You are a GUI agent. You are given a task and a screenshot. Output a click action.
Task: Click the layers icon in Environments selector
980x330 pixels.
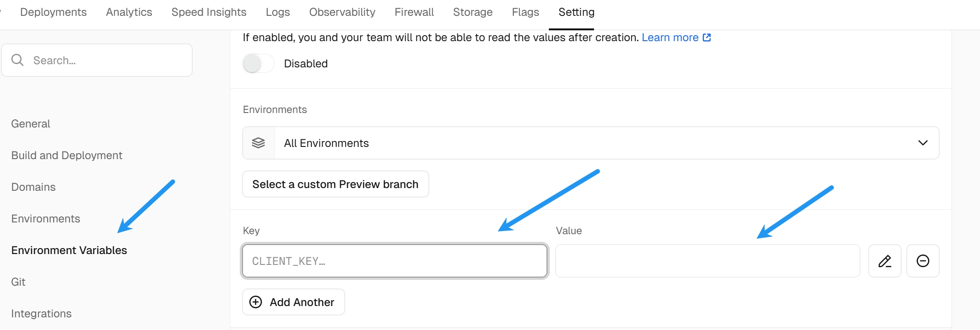tap(258, 143)
